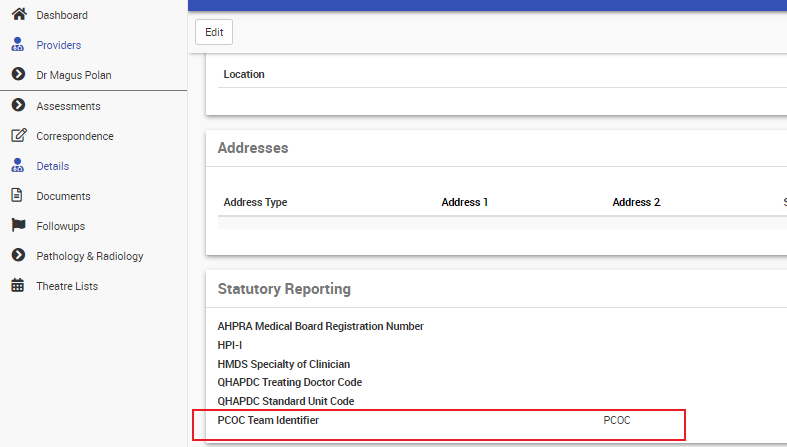Image resolution: width=787 pixels, height=447 pixels.
Task: Click the arrow icon beside Dr Magus Polan
Action: point(18,74)
